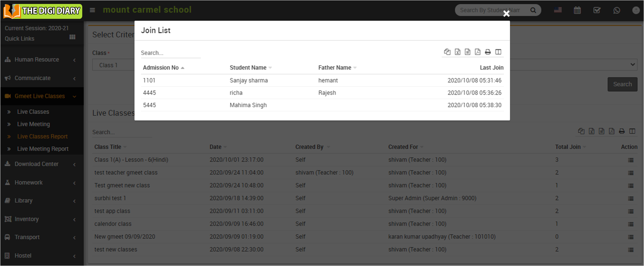Click the Copy icon in Join List toolbar
Viewport: 644px width, 266px height.
[447, 52]
